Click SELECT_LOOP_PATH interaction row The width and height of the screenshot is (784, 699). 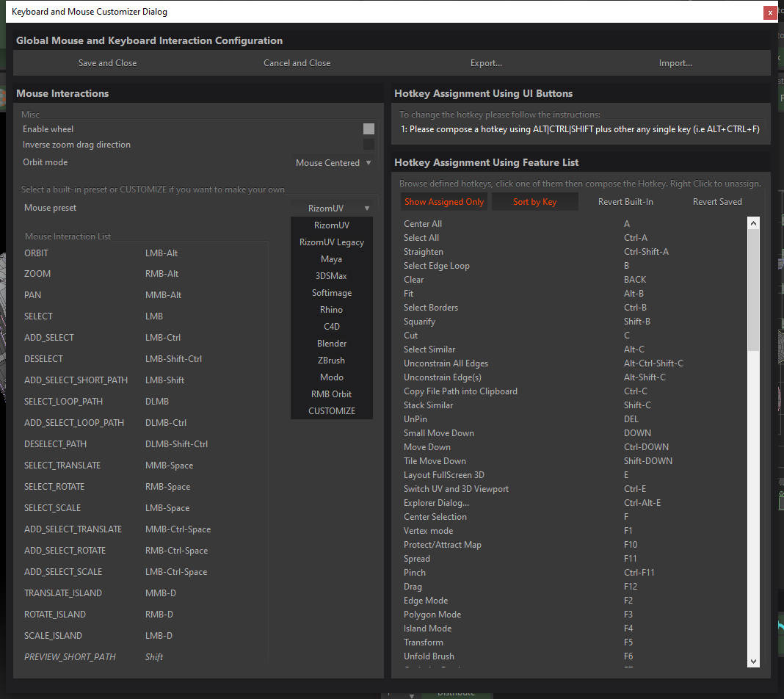145,402
